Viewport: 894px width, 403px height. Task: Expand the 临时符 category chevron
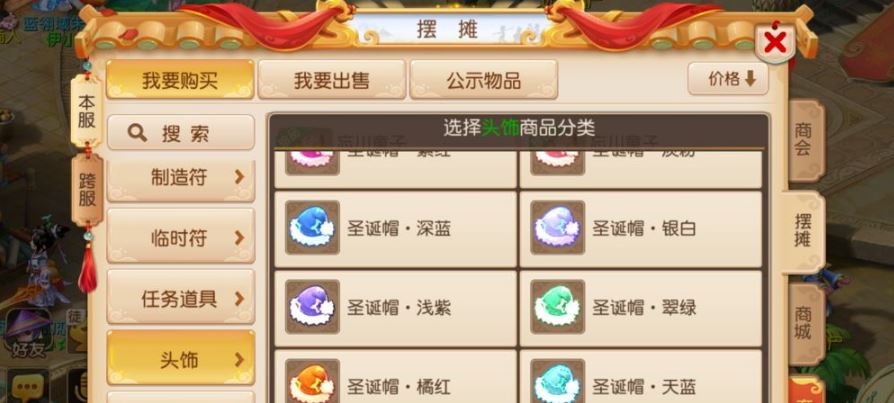click(x=239, y=238)
